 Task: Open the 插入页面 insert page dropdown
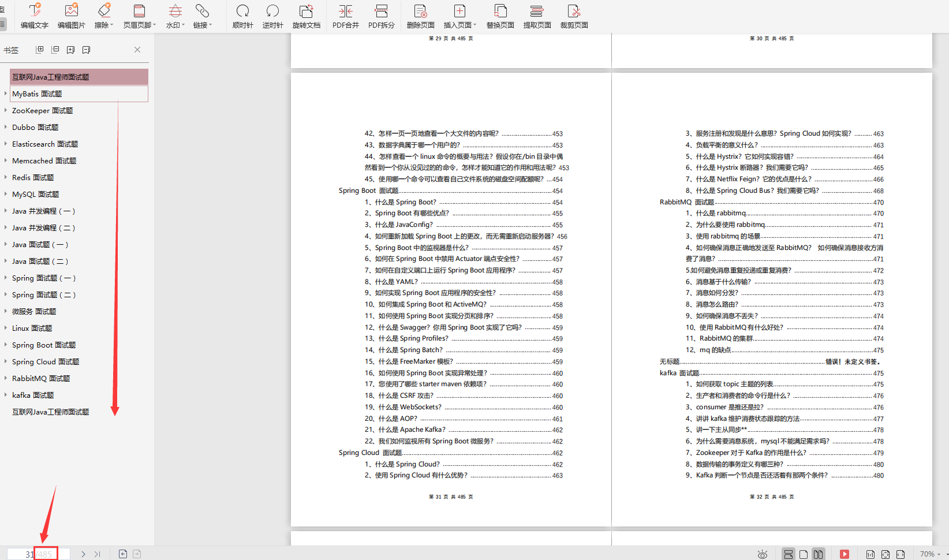[x=460, y=16]
